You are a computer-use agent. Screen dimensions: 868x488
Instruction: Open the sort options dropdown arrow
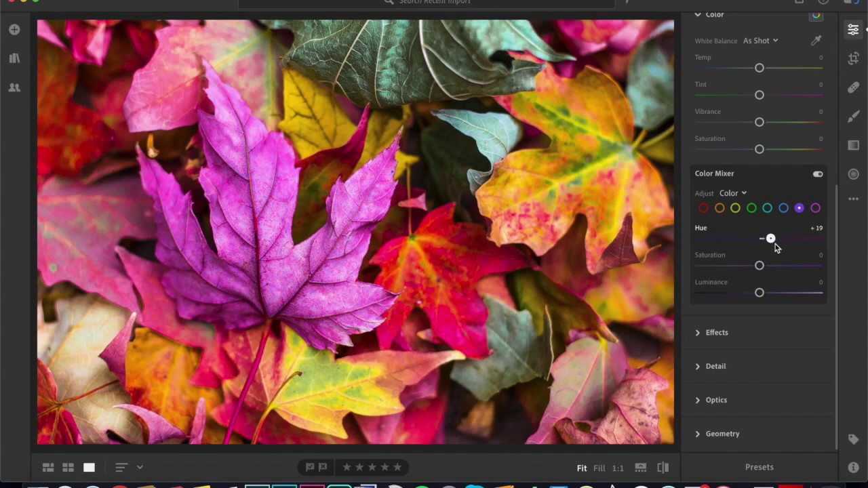140,467
